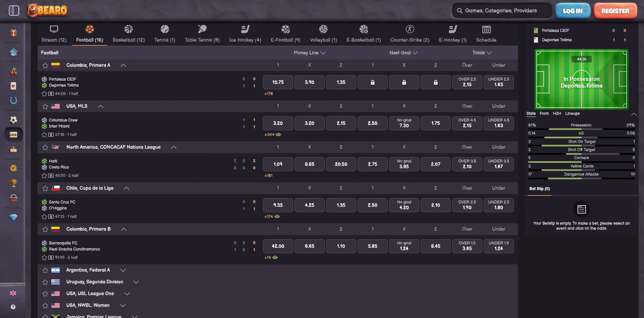Open the playing card casino icon

[x=13, y=86]
